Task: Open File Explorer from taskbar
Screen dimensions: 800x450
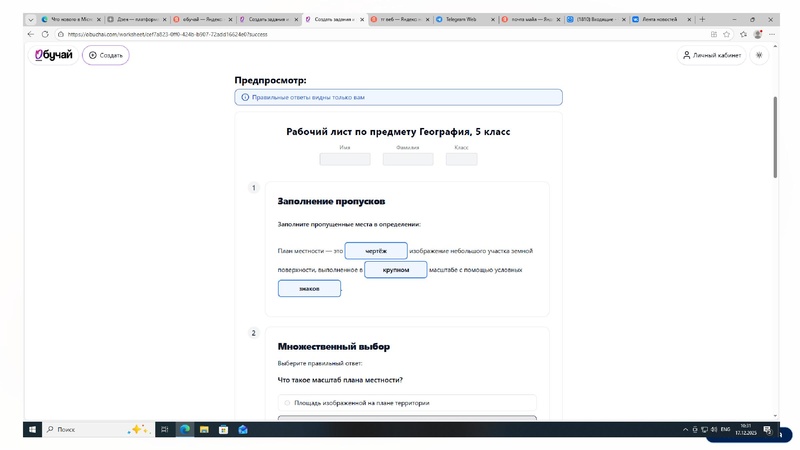Action: pos(204,430)
